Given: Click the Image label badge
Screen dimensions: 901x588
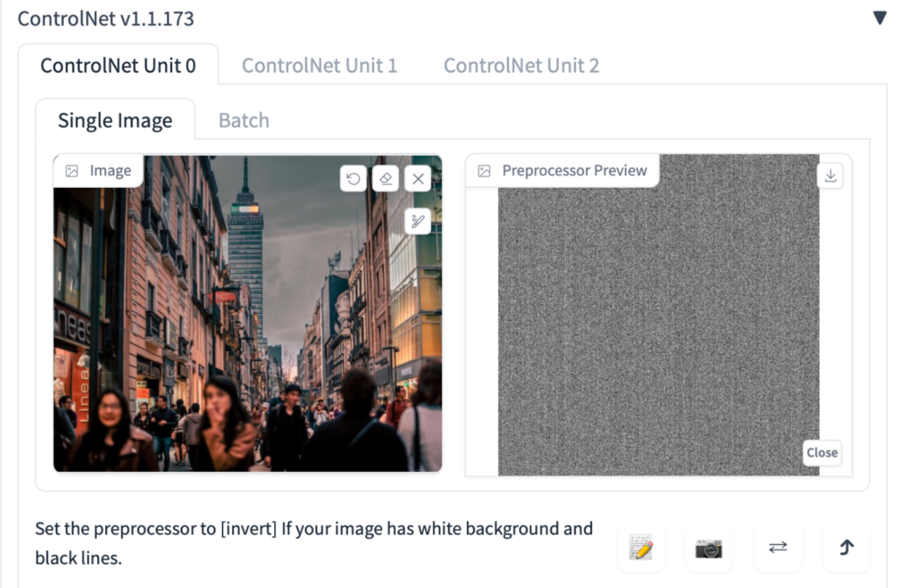Looking at the screenshot, I should pos(98,170).
